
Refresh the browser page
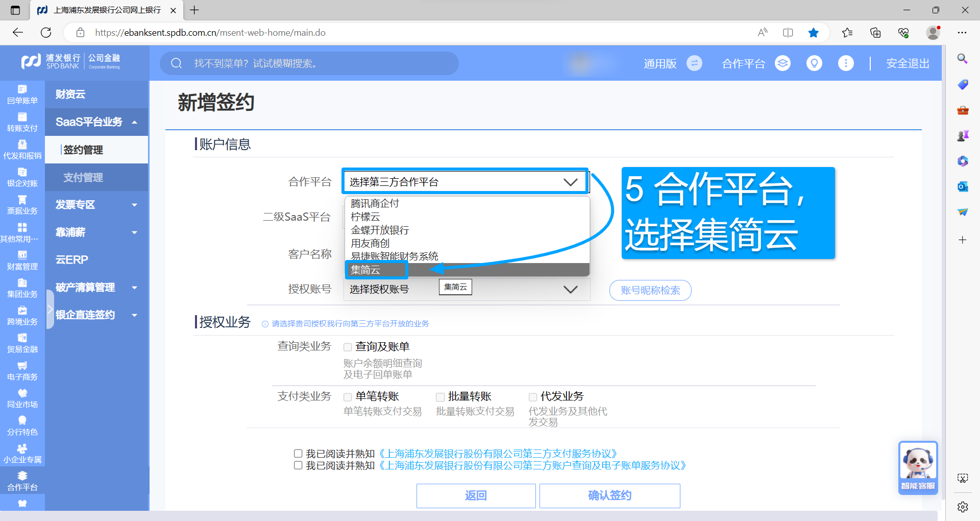point(46,33)
